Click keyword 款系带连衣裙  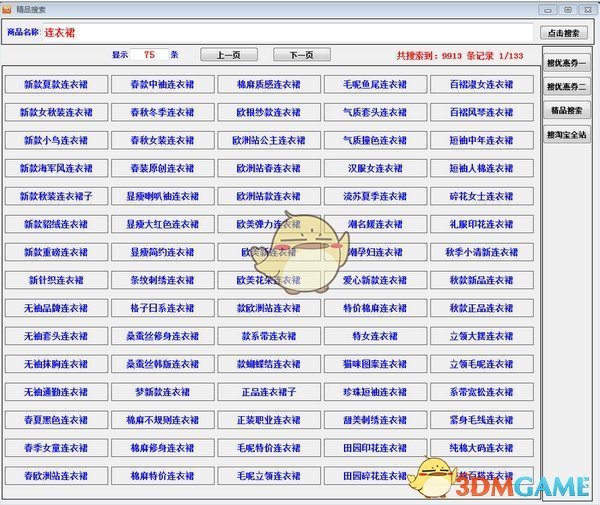(x=269, y=336)
